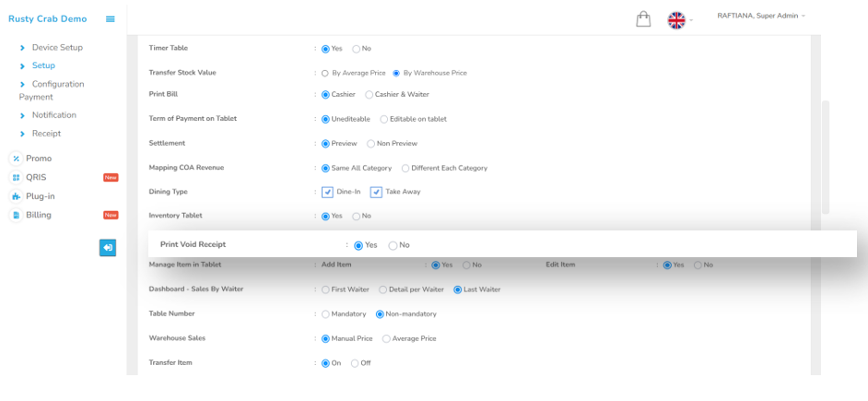The height and width of the screenshot is (401, 868).
Task: Click the Rusty Crab Demo title
Action: tap(48, 19)
